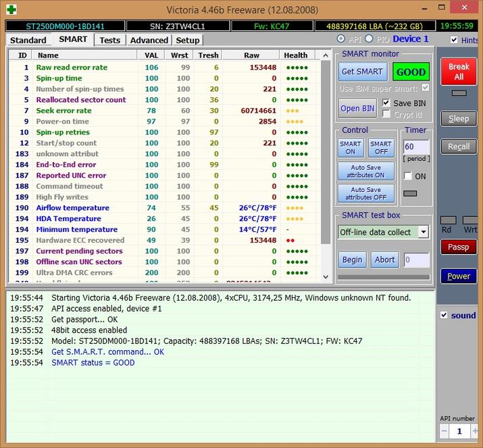Click the Open BIN button
The image size is (483, 448).
click(x=357, y=108)
